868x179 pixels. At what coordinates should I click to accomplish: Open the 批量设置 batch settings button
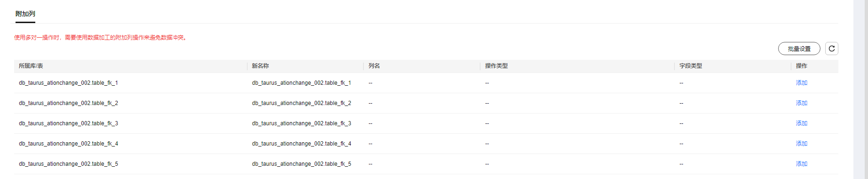point(799,49)
